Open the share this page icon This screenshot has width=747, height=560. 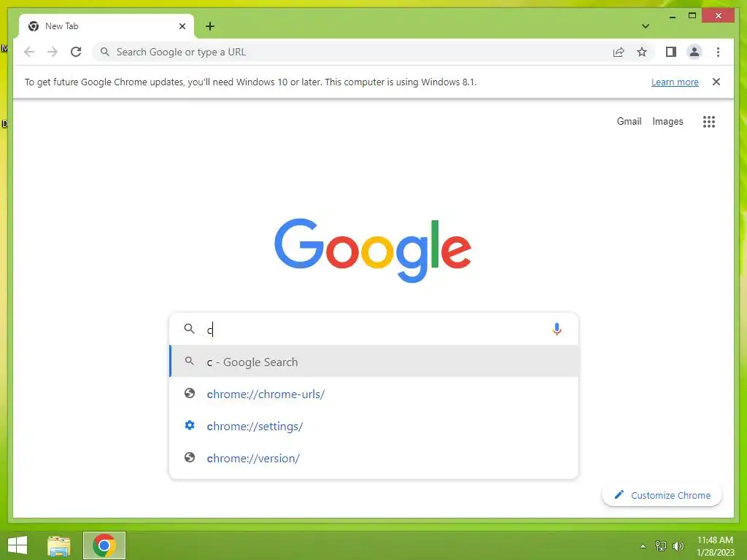point(619,52)
